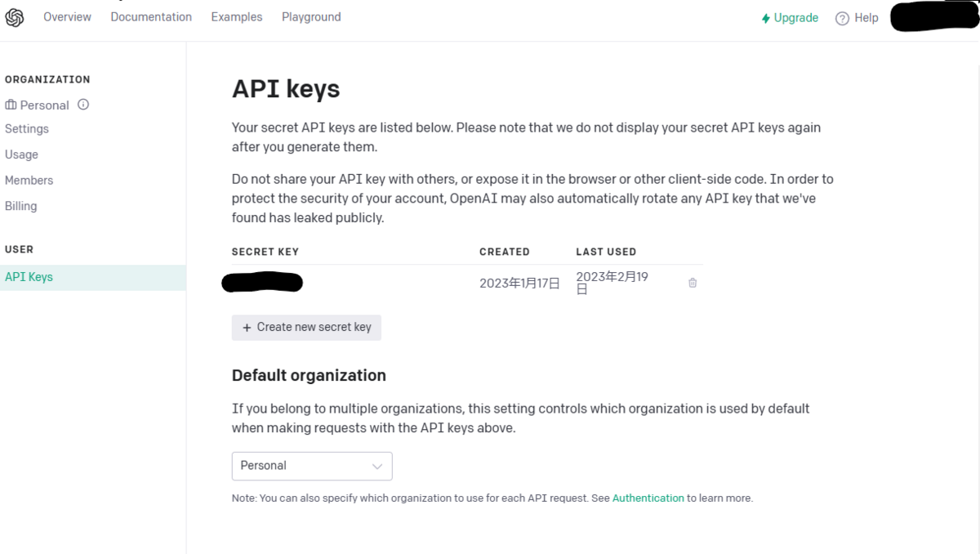The height and width of the screenshot is (554, 980).
Task: Open the Billing section
Action: coord(20,205)
